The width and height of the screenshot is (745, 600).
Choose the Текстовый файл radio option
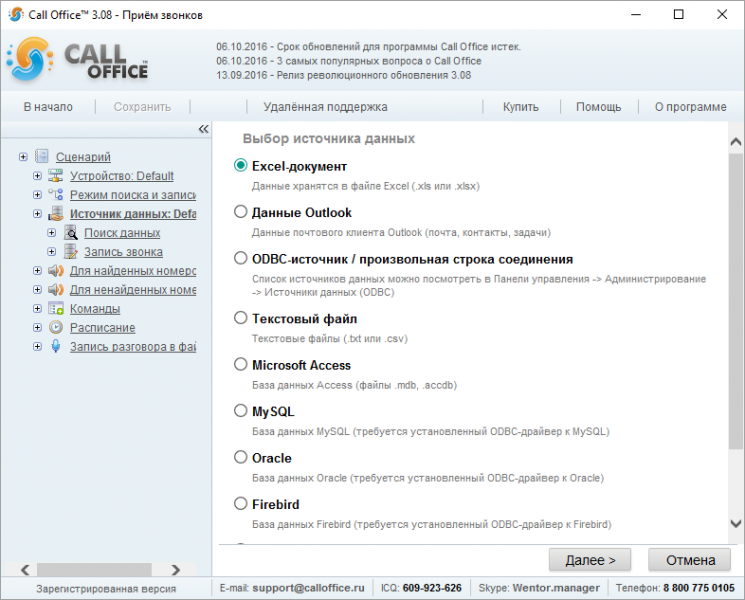(x=240, y=318)
